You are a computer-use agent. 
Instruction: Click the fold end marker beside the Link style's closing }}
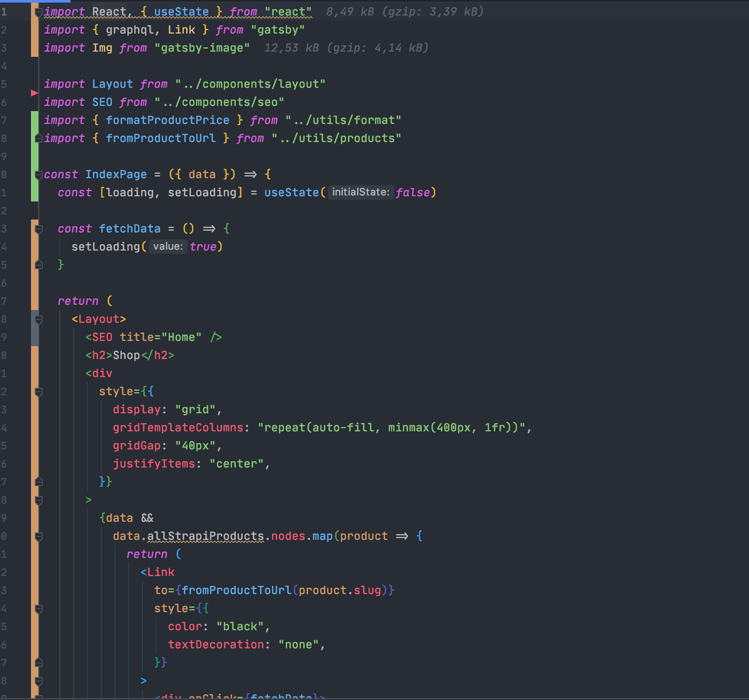38,663
